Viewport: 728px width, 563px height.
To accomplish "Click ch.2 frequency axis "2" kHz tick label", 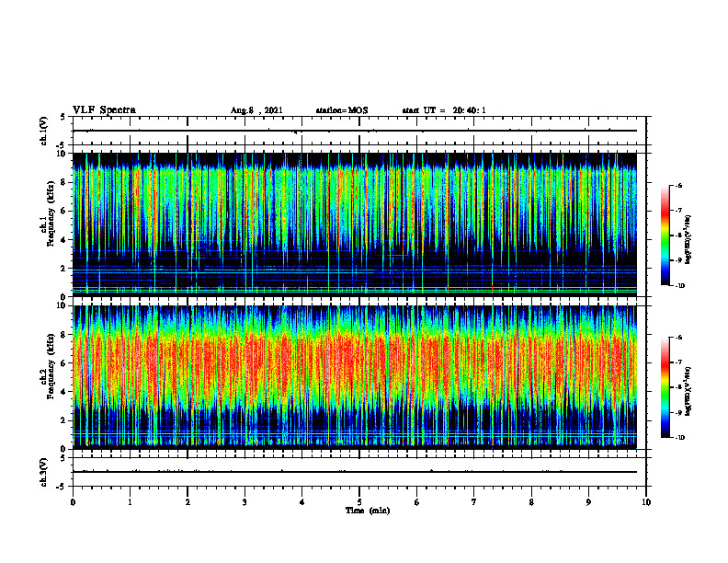I will tap(64, 420).
